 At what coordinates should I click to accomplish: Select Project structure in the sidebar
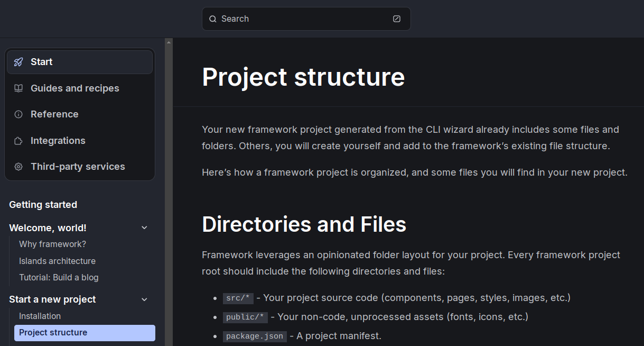(53, 333)
